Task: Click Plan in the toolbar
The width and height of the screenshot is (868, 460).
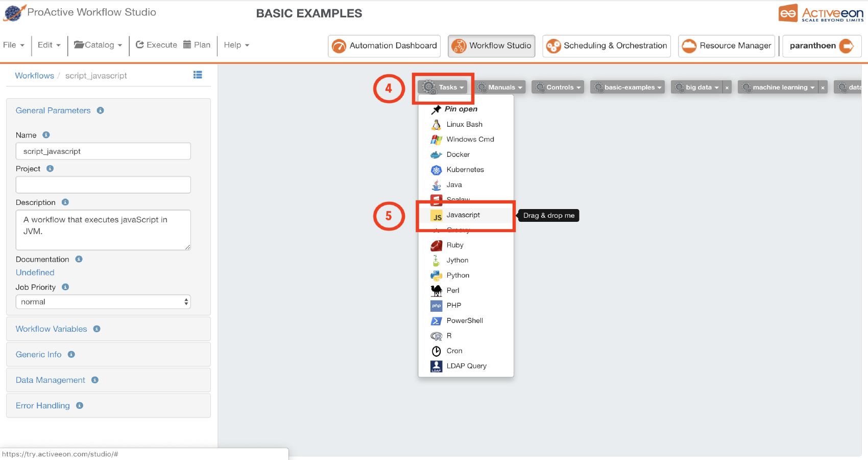Action: [197, 45]
